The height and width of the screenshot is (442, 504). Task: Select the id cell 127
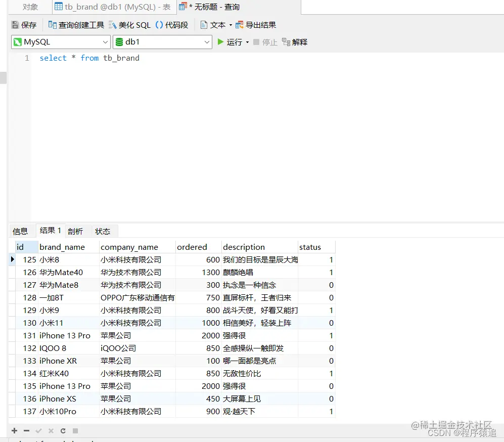point(27,285)
